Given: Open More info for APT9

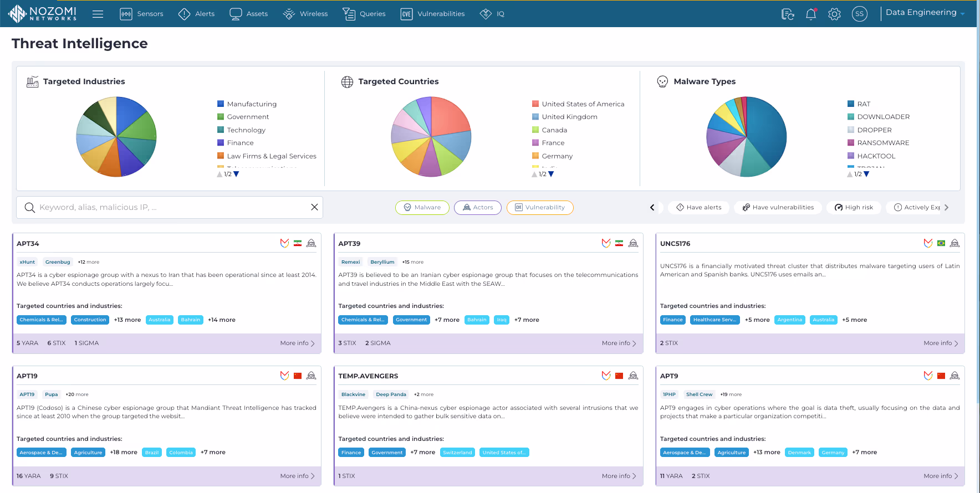Looking at the screenshot, I should (941, 476).
